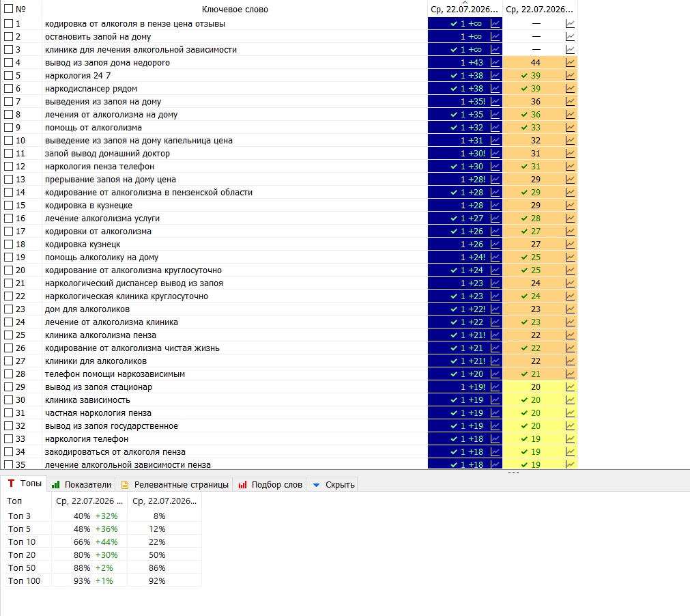Click blue-column chart icon for наркология 24 7
The height and width of the screenshot is (616, 690).
point(495,76)
